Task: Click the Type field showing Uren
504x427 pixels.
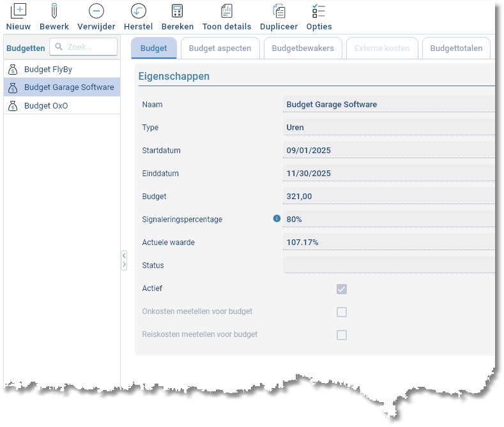Action: [389, 128]
